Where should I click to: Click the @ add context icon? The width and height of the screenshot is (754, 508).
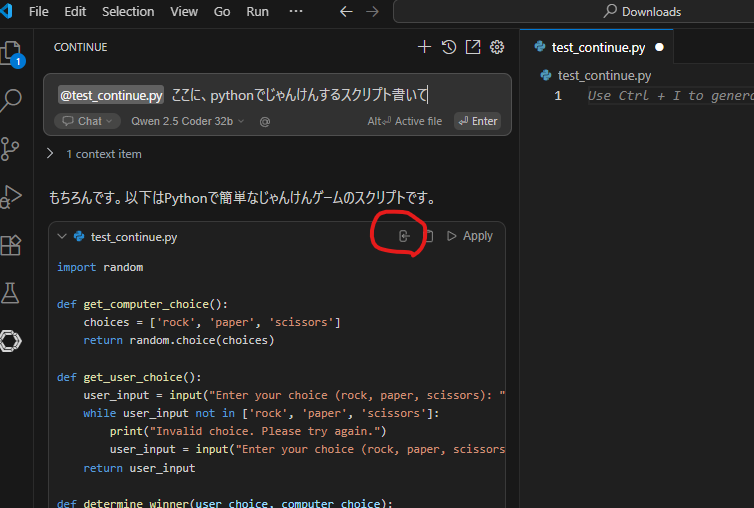[x=264, y=122]
